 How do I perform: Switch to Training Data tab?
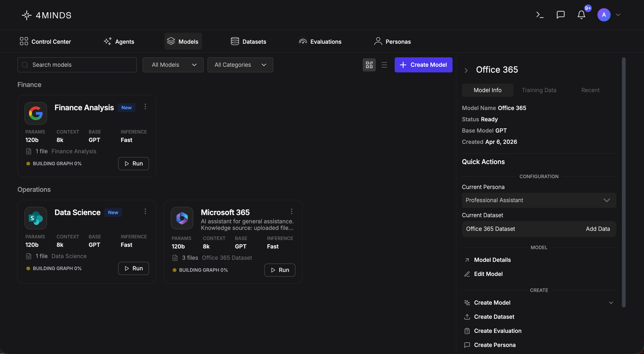539,90
